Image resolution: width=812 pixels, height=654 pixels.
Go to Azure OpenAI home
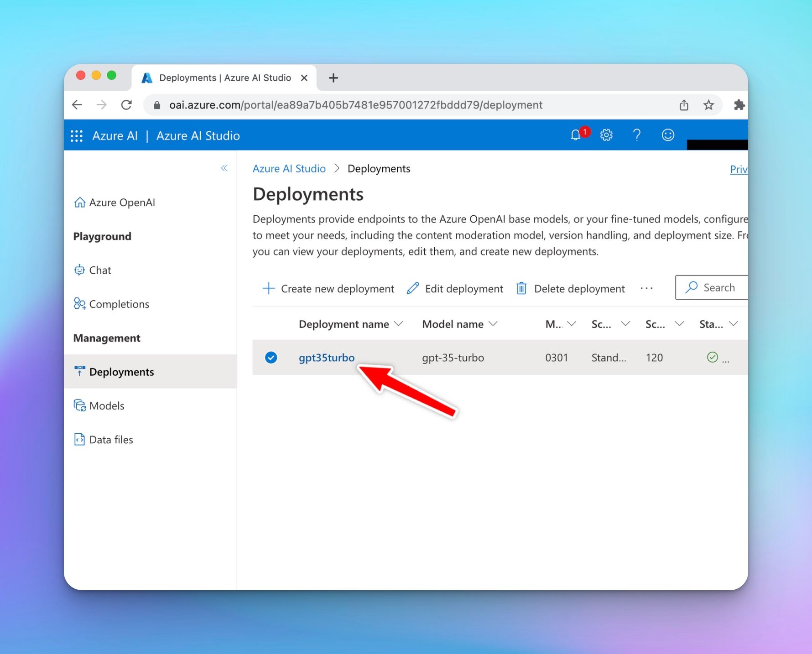click(x=115, y=202)
